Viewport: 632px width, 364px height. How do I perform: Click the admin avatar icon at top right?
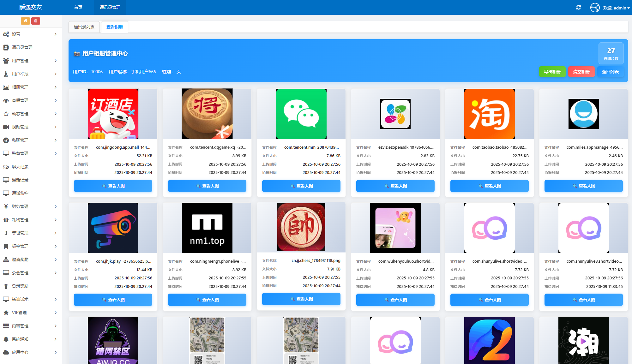coord(595,7)
